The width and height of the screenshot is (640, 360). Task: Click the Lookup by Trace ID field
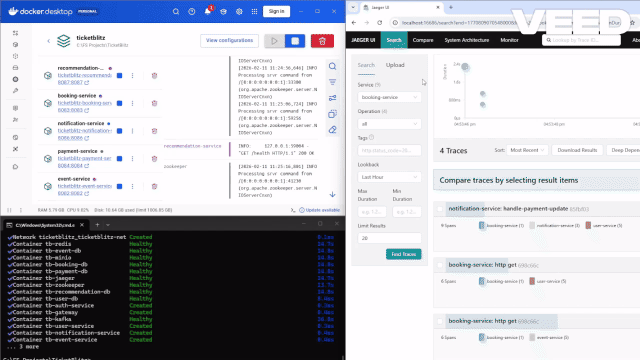coord(581,40)
